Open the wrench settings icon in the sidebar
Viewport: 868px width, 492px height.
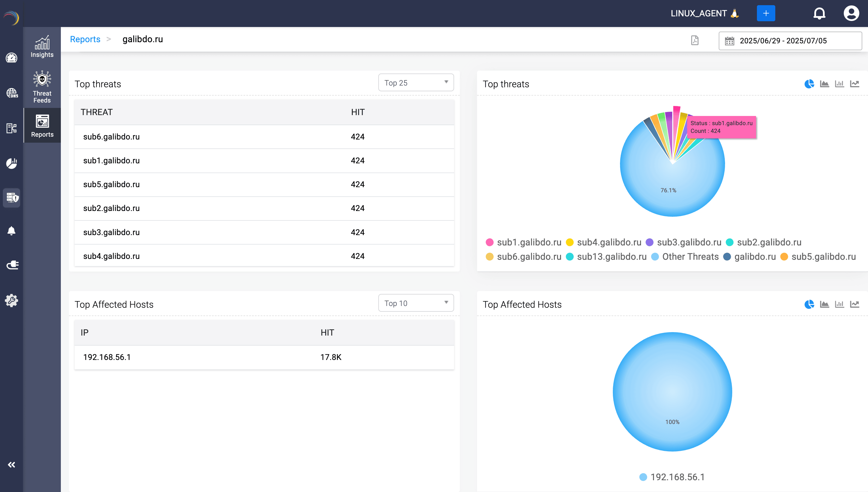tap(11, 301)
